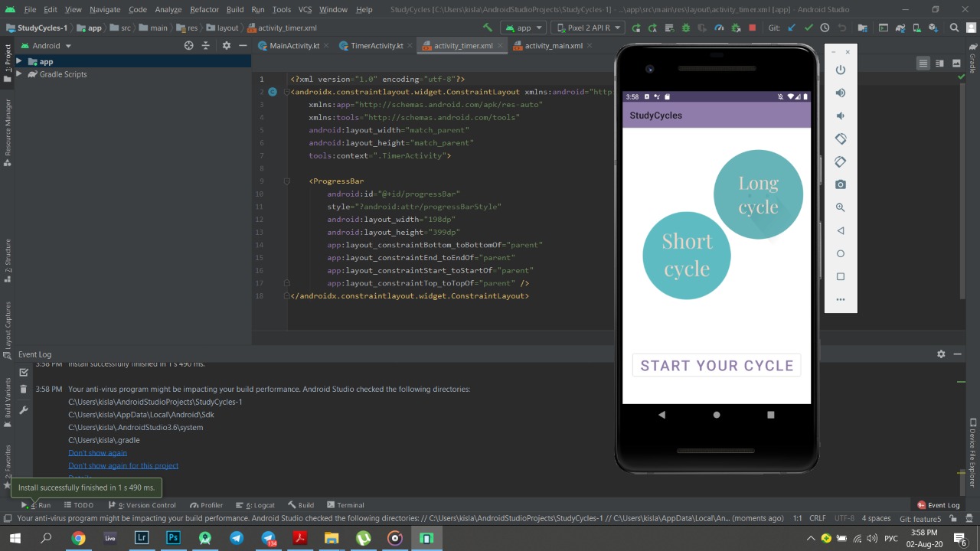The height and width of the screenshot is (551, 980).
Task: Click 'Don't show again' link
Action: (x=97, y=453)
